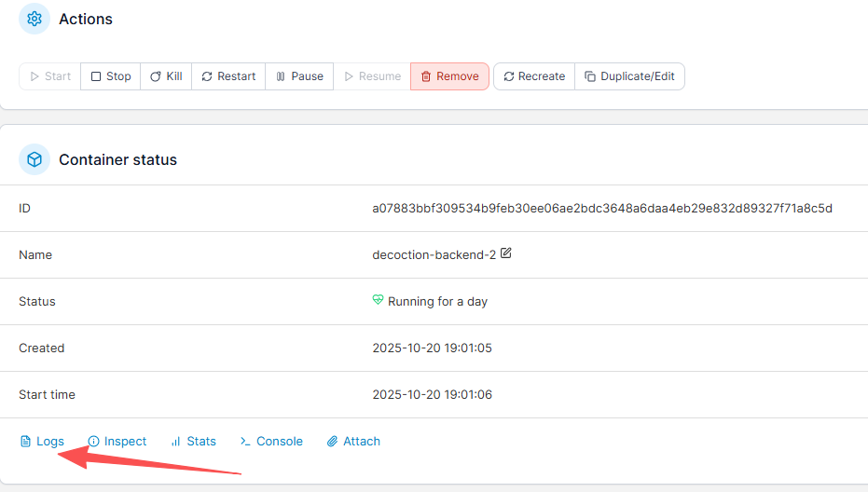Click the 'Start time' row label

pyautogui.click(x=47, y=394)
